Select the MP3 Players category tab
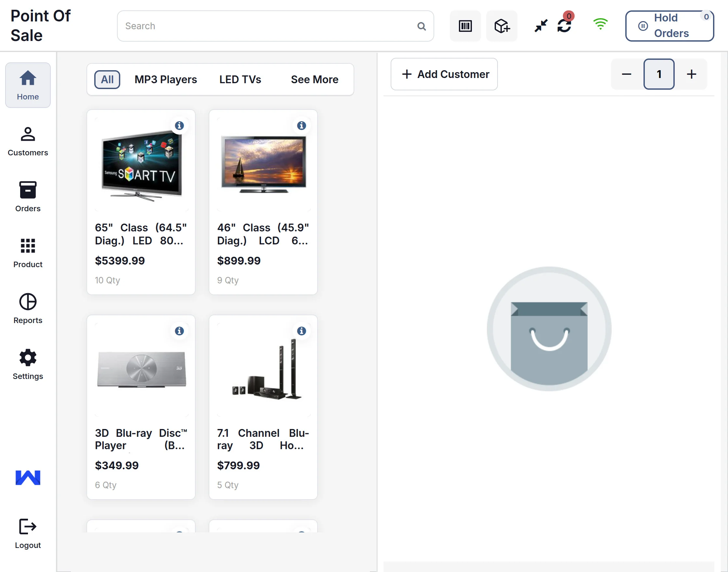The width and height of the screenshot is (728, 572). click(165, 79)
